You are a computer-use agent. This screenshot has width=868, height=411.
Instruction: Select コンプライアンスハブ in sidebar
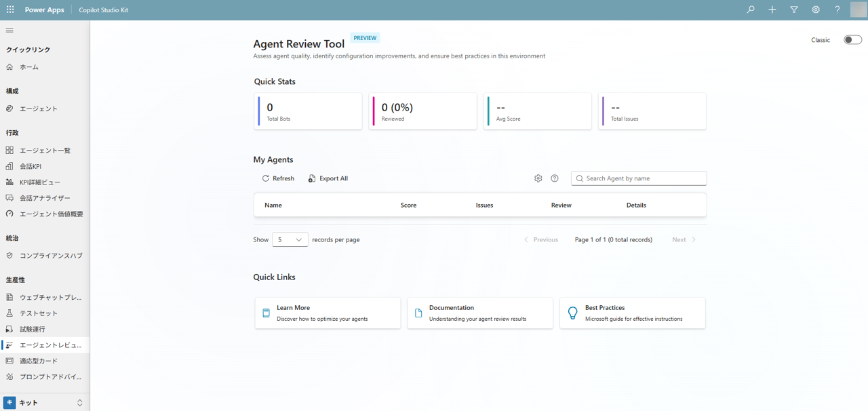coord(51,256)
